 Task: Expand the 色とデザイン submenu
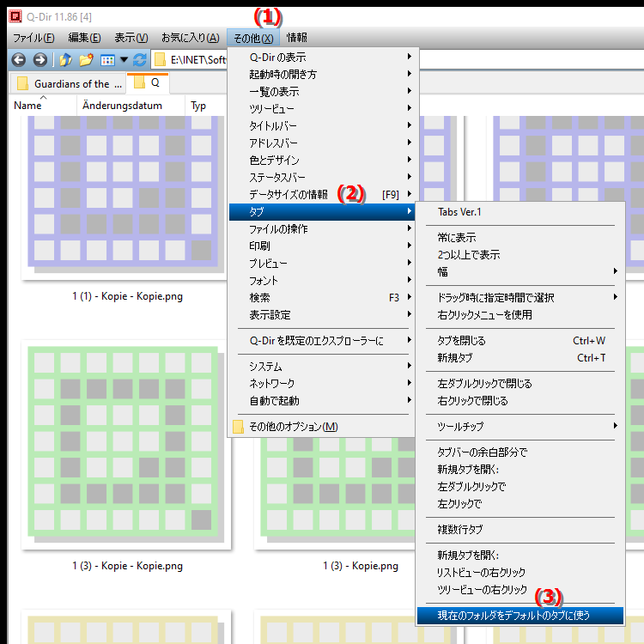pos(322,161)
